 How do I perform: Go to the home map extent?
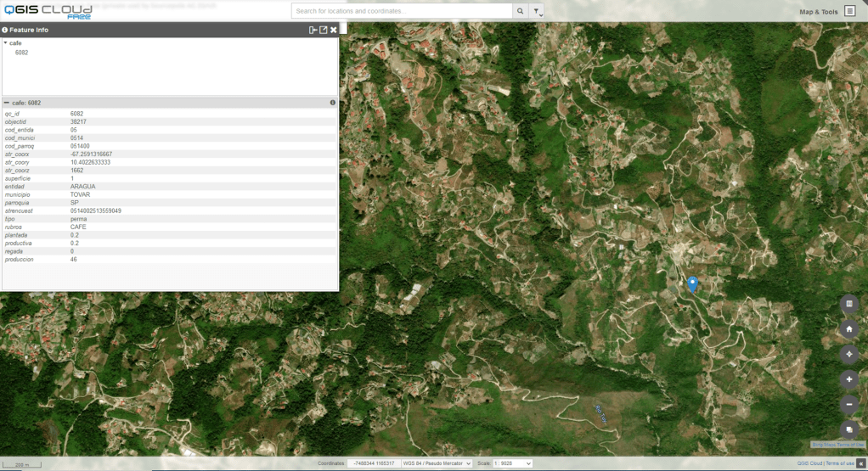(x=848, y=329)
